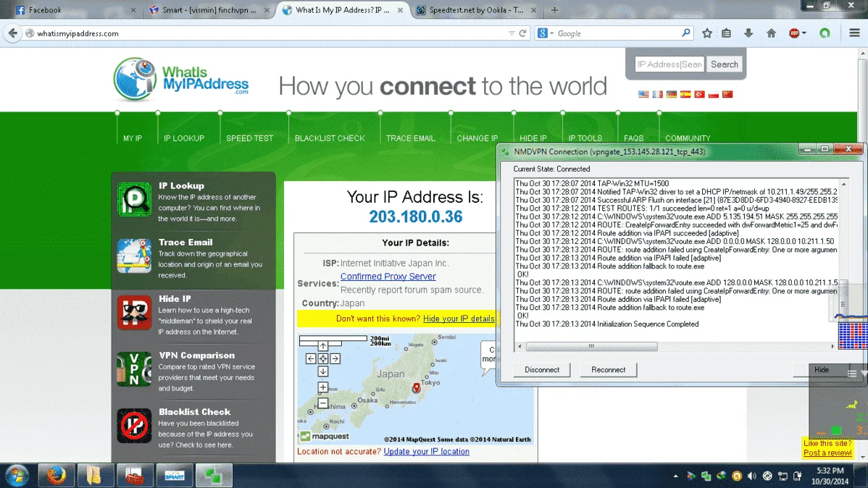Switch to the Facebook tab
Viewport: 868px width, 488px height.
tap(76, 10)
